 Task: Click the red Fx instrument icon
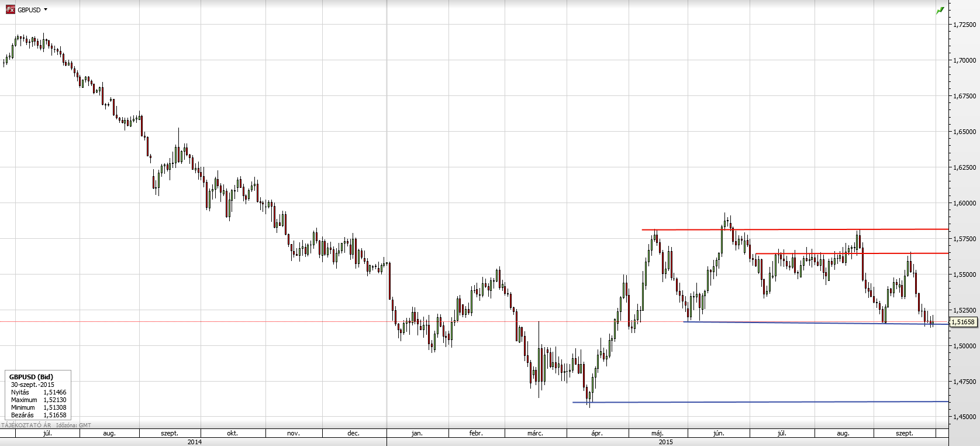tap(10, 10)
